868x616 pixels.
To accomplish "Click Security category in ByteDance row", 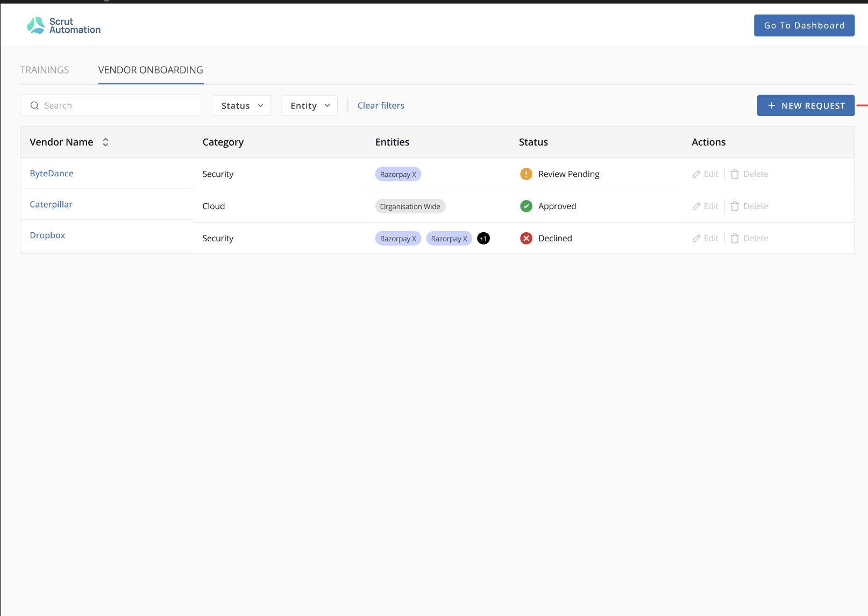I will coord(218,174).
